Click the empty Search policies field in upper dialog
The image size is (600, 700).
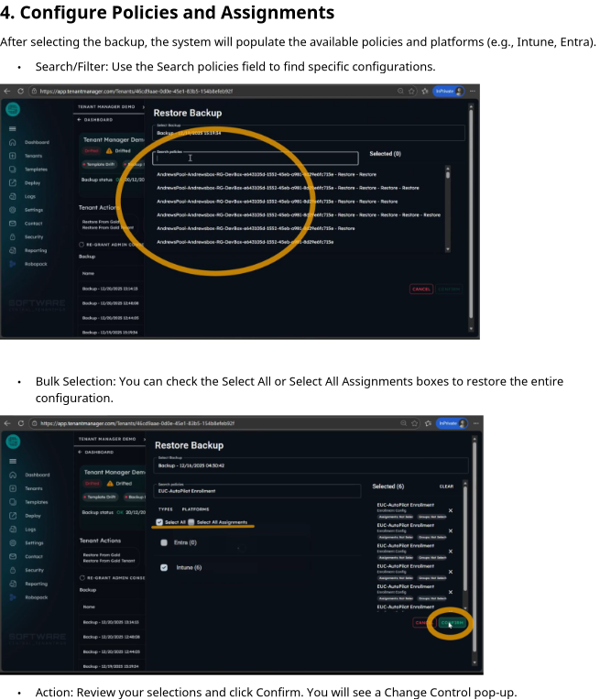[256, 159]
